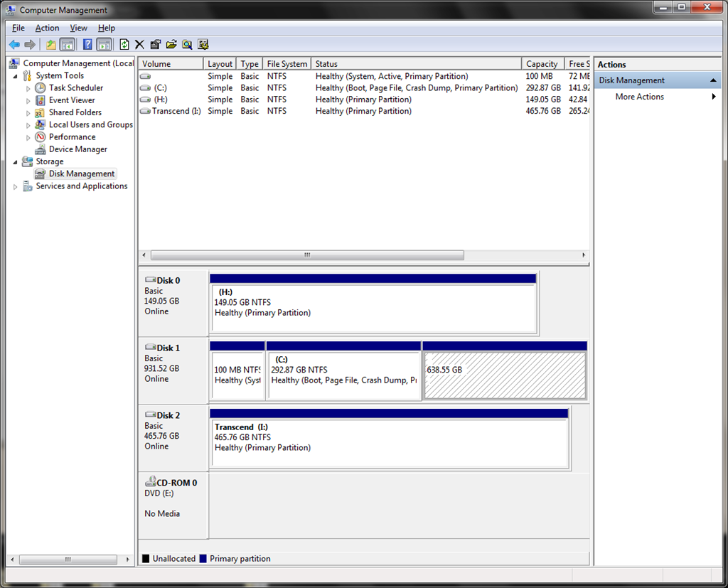Click the Up one level folder icon
Screen dimensions: 728x588
point(51,45)
